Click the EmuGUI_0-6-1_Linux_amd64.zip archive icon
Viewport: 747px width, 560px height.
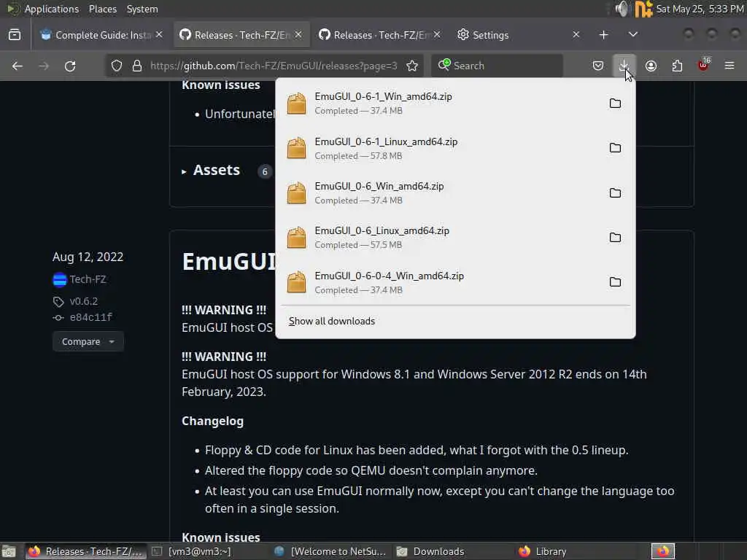pyautogui.click(x=296, y=148)
